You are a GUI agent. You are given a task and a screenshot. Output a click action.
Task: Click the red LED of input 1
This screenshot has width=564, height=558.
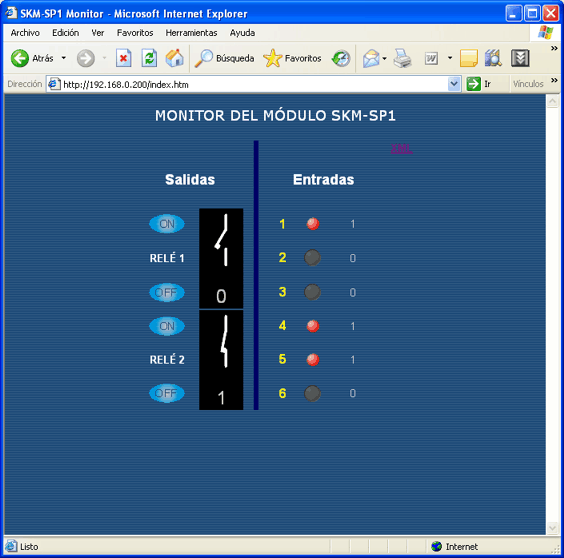(313, 224)
